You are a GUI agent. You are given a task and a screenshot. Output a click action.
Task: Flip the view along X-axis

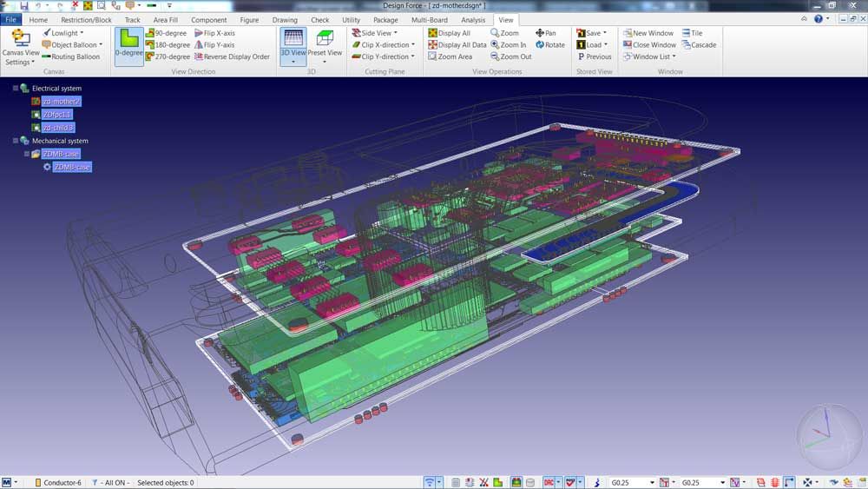(214, 33)
